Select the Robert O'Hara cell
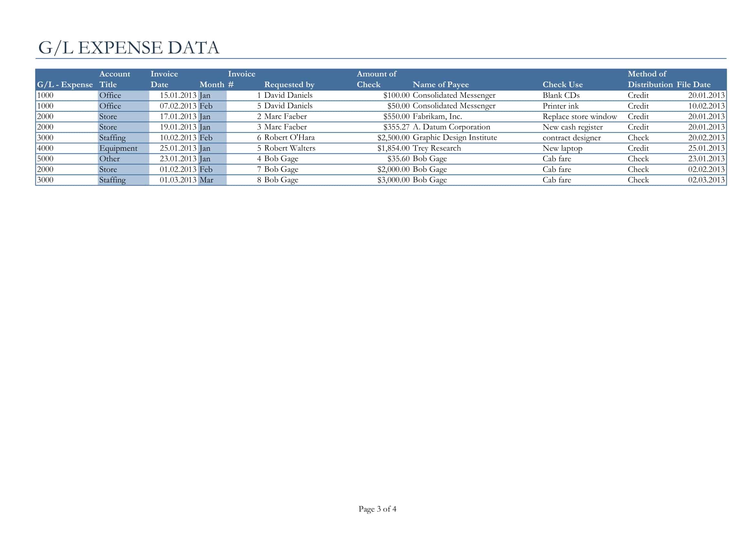756x535 pixels. [289, 138]
